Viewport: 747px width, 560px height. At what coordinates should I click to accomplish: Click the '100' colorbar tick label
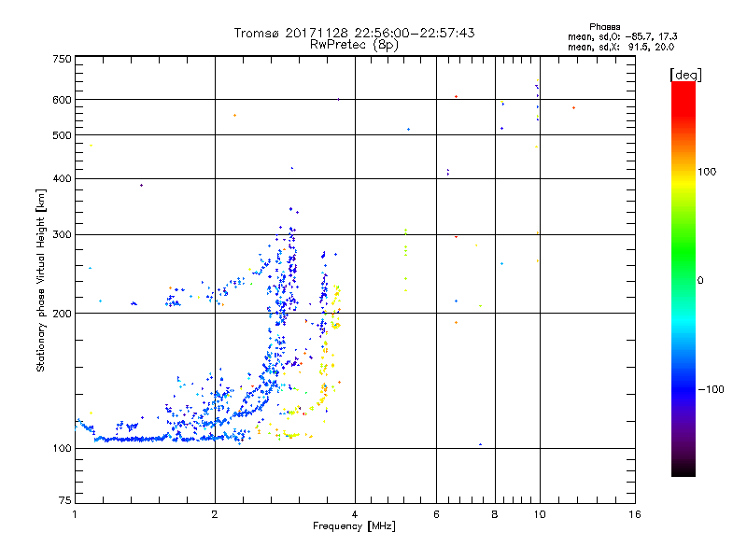(x=707, y=172)
